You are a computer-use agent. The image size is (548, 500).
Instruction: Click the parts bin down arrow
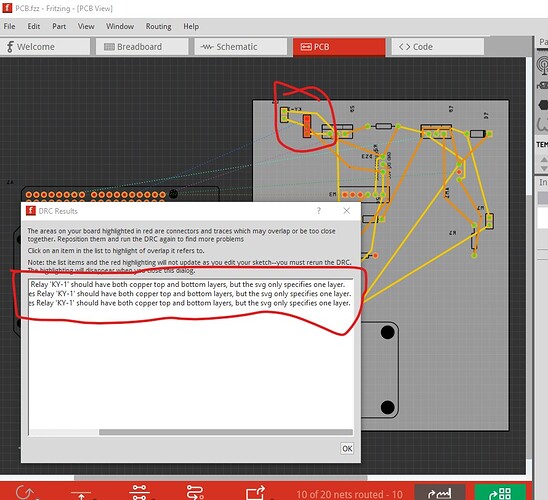pos(543,168)
